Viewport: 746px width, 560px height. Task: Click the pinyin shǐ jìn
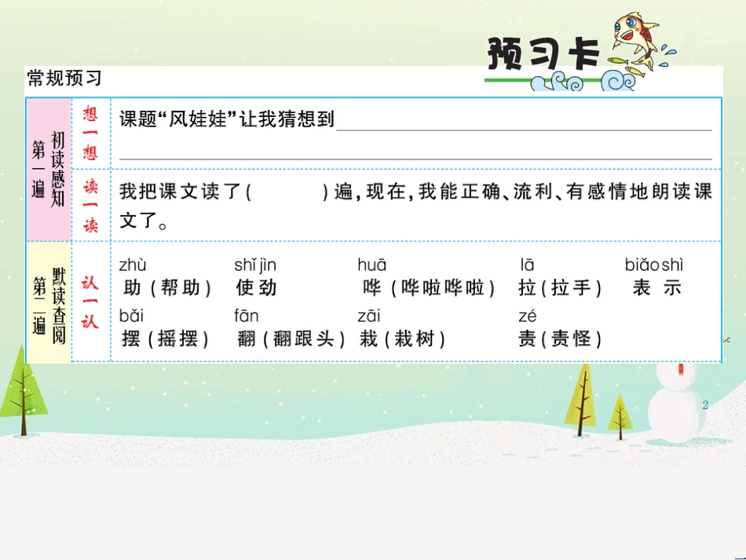click(x=255, y=265)
